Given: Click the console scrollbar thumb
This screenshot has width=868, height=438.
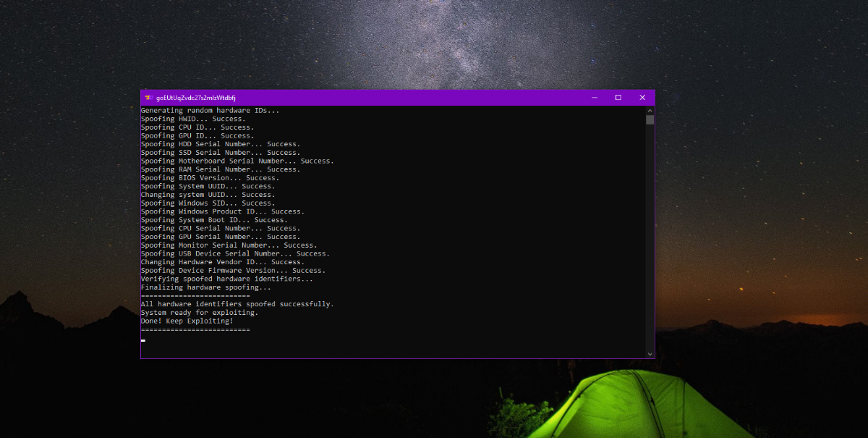Looking at the screenshot, I should pos(650,119).
